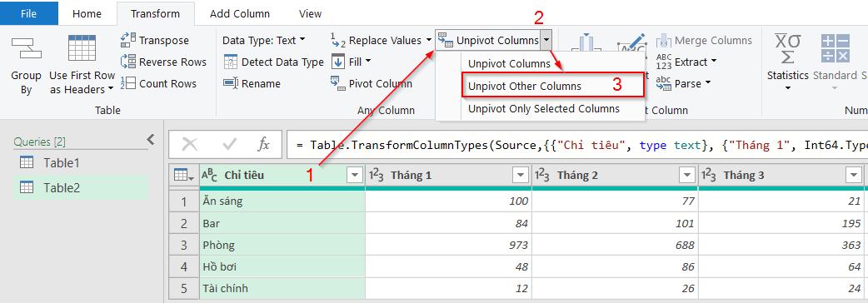868x303 pixels.
Task: Choose Unpivot Columns menu entry
Action: (509, 63)
